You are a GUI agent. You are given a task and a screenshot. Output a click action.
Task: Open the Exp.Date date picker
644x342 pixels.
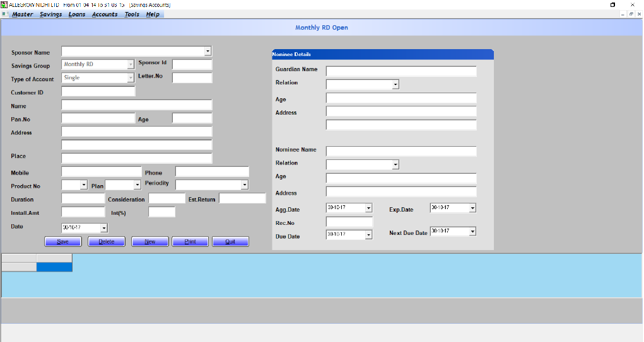tap(472, 208)
